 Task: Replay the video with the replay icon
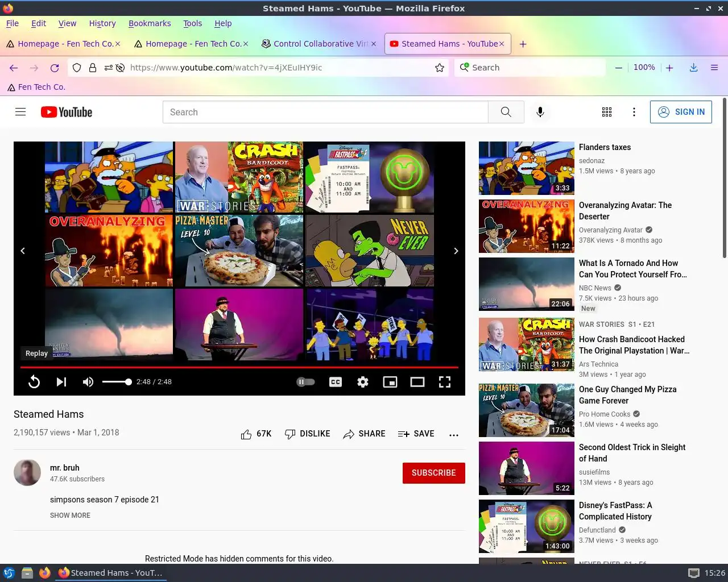34,382
